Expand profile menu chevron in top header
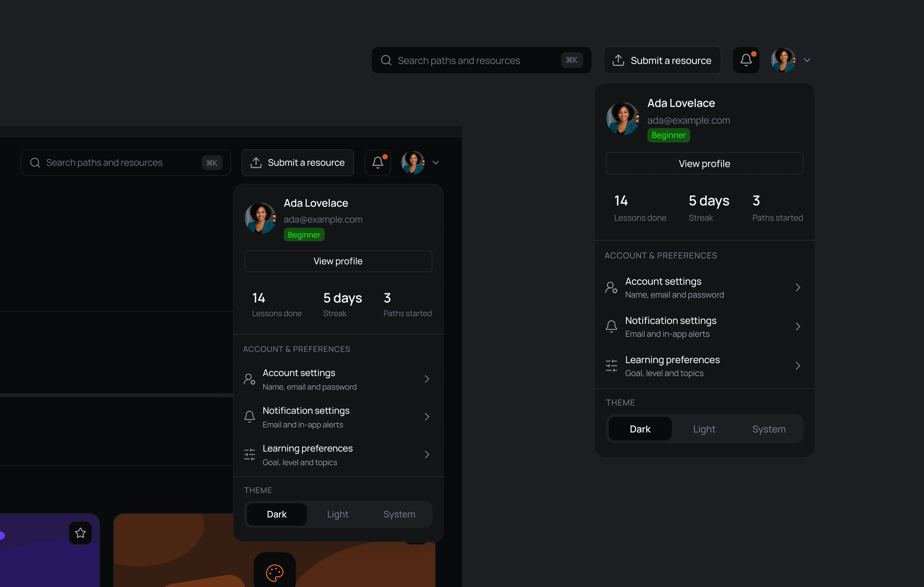Screen dimensions: 924x587 tap(807, 60)
